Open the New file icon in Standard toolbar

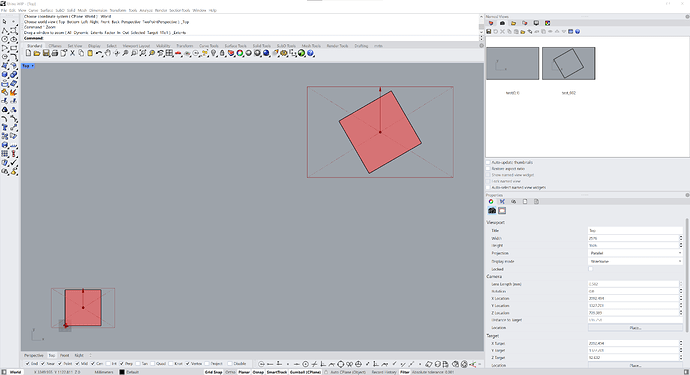click(28, 53)
